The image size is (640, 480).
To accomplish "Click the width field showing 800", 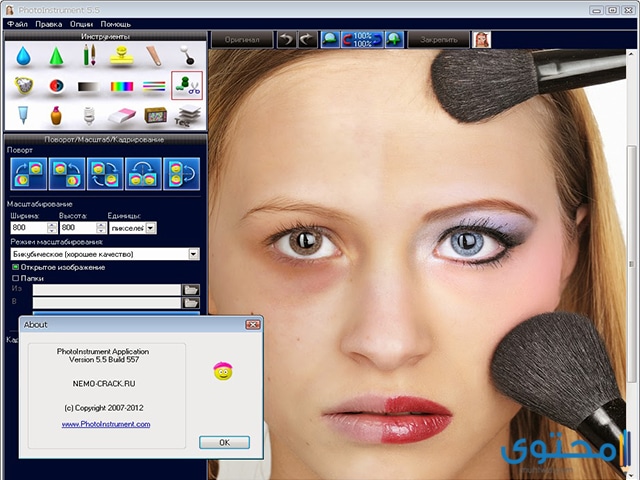I will 29,227.
